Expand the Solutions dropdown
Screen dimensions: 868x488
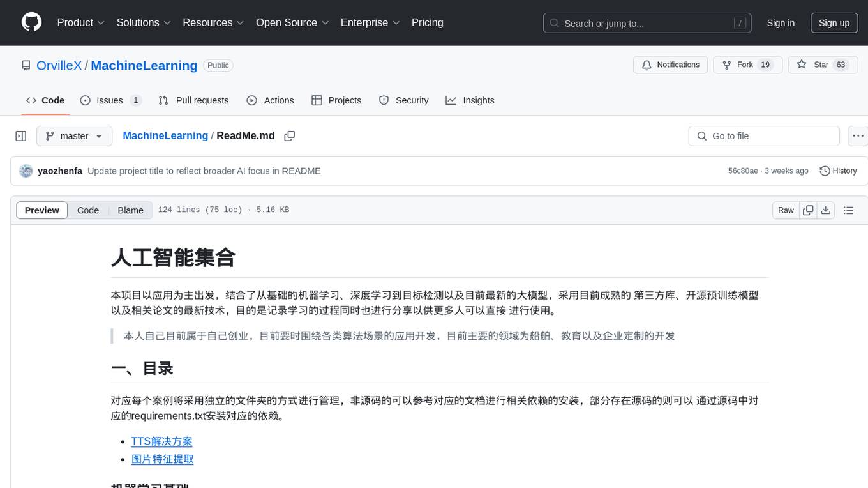[144, 22]
